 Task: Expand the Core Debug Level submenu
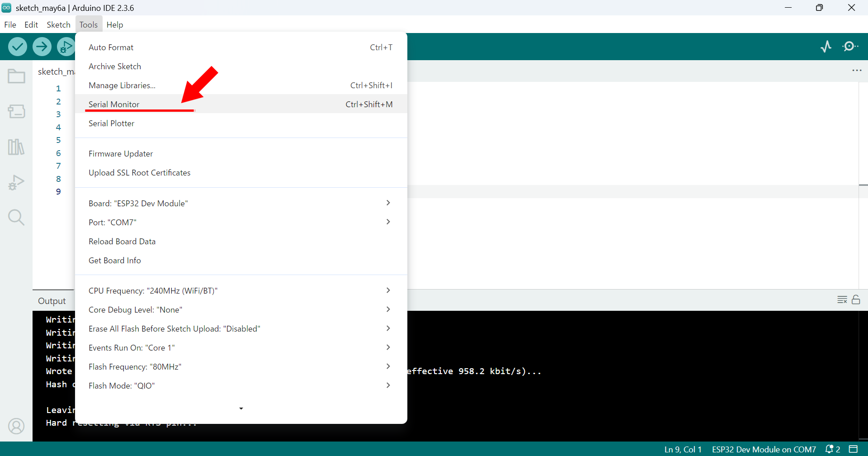tap(241, 310)
